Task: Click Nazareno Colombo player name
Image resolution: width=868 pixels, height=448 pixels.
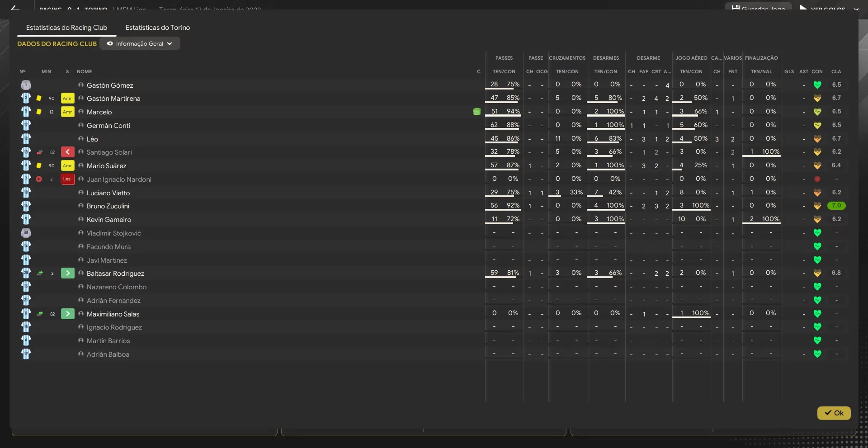Action: click(x=117, y=287)
